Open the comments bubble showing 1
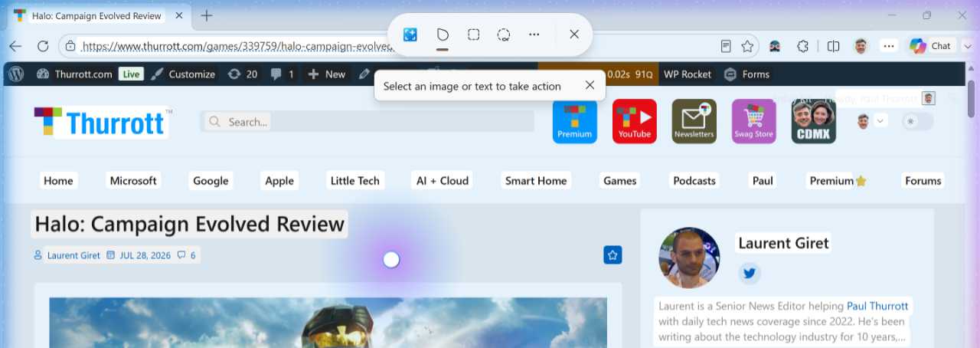The image size is (980, 348). 283,74
